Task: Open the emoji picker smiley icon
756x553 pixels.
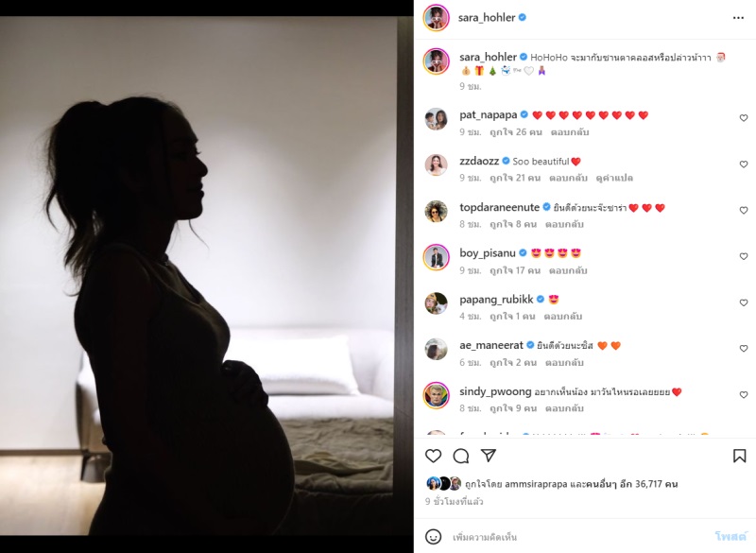Action: coord(433,536)
